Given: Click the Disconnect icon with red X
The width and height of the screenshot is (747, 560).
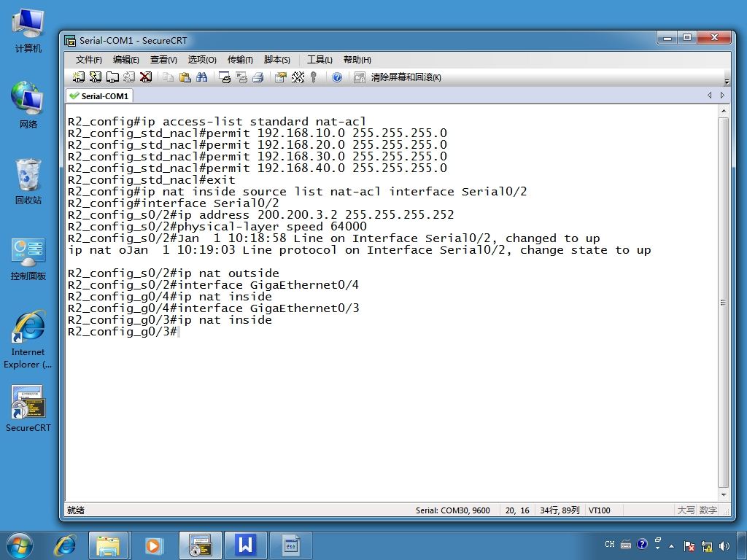Looking at the screenshot, I should (146, 77).
